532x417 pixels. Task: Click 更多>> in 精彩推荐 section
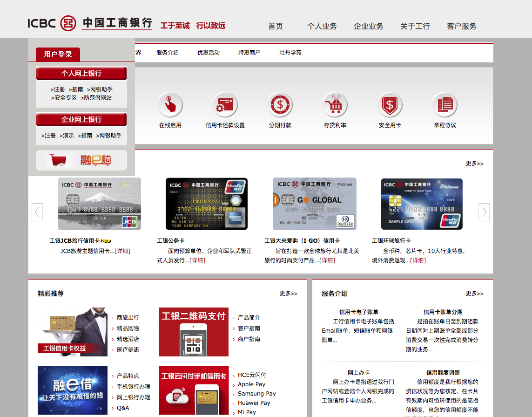(x=289, y=294)
